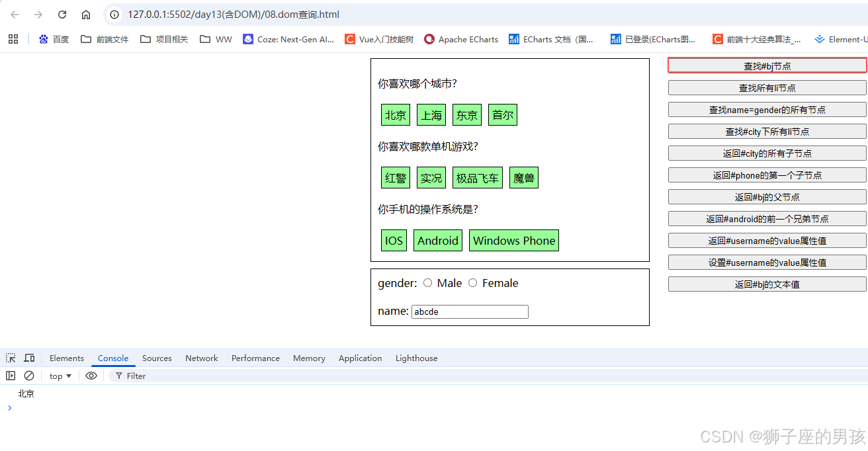Switch to the Lighthouse DevTools tab
Viewport: 868px width, 451px height.
click(x=416, y=358)
